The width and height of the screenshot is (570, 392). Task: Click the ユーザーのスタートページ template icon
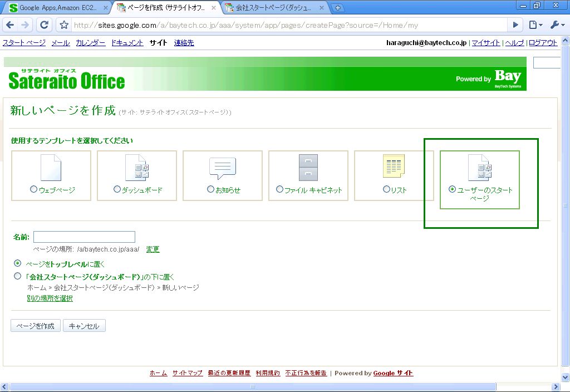point(480,168)
